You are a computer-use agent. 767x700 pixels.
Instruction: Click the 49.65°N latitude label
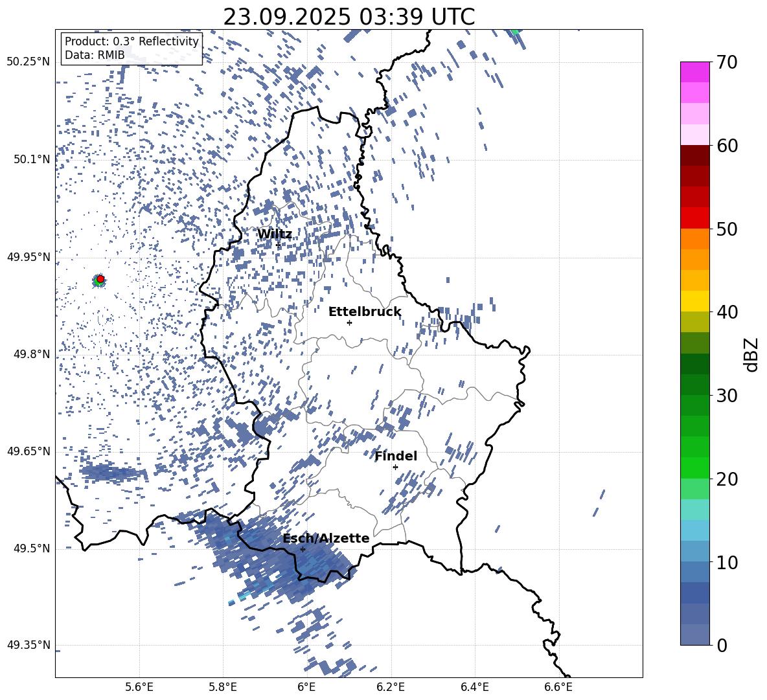[x=29, y=451]
